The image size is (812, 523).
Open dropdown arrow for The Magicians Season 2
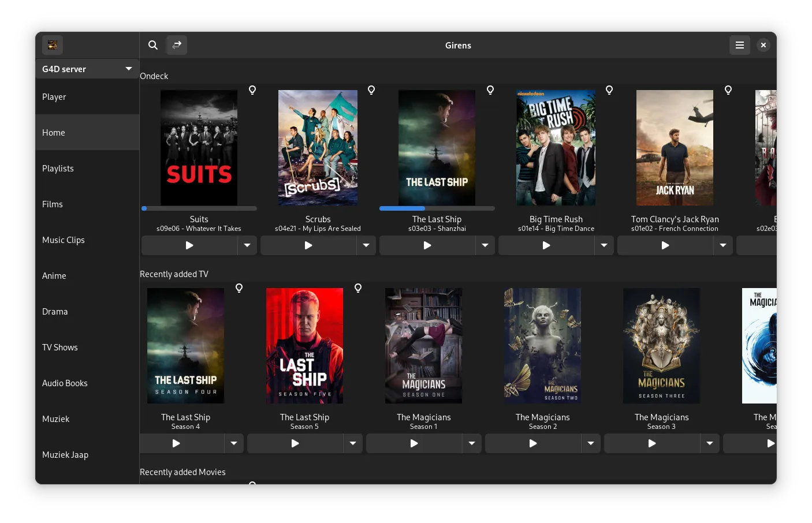pos(591,443)
